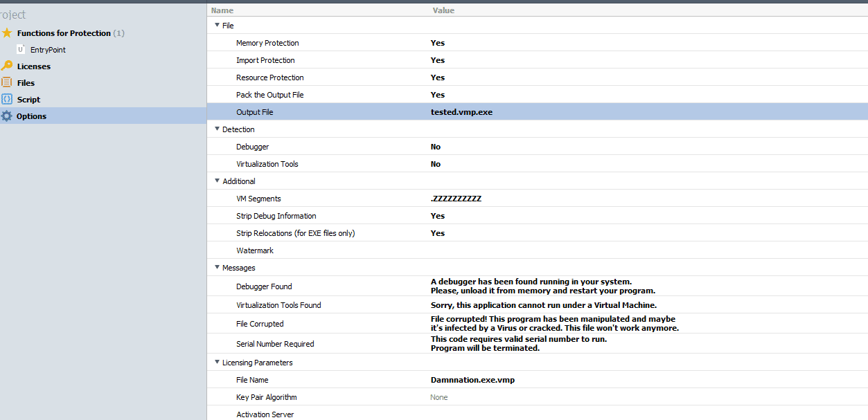Edit the VM Segments .ZZZZZZZZZZ value

tap(456, 199)
